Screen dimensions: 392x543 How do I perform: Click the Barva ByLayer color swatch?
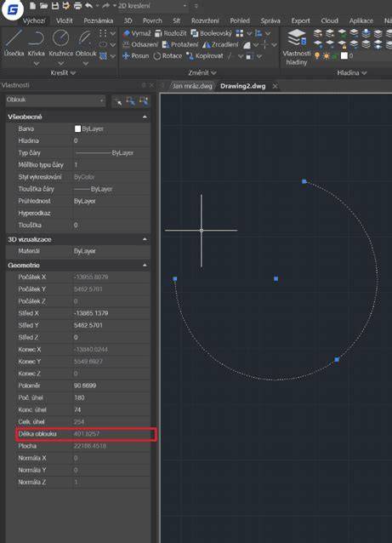coord(78,129)
